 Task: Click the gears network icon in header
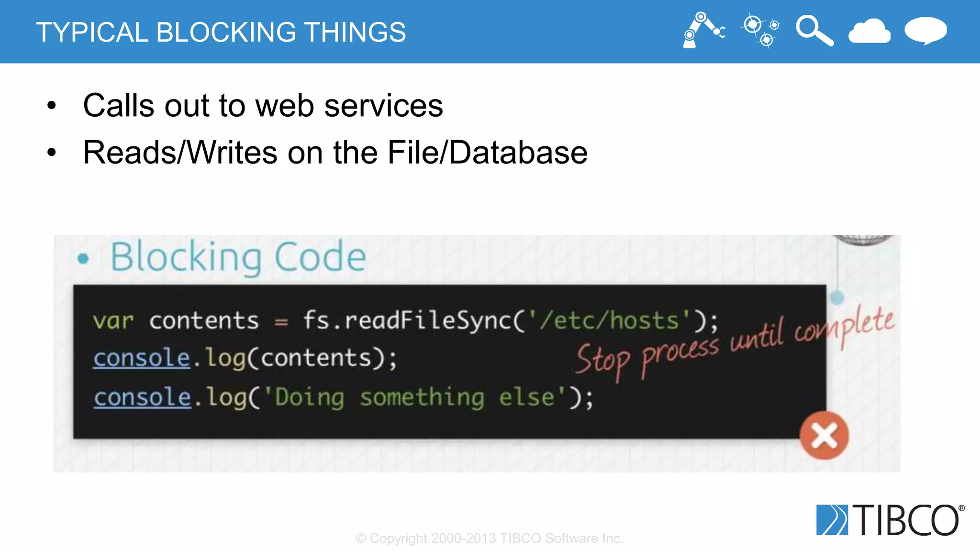(760, 30)
